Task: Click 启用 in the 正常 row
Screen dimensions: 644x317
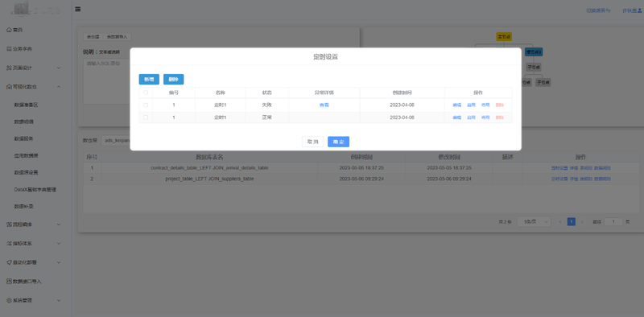Action: (x=471, y=117)
